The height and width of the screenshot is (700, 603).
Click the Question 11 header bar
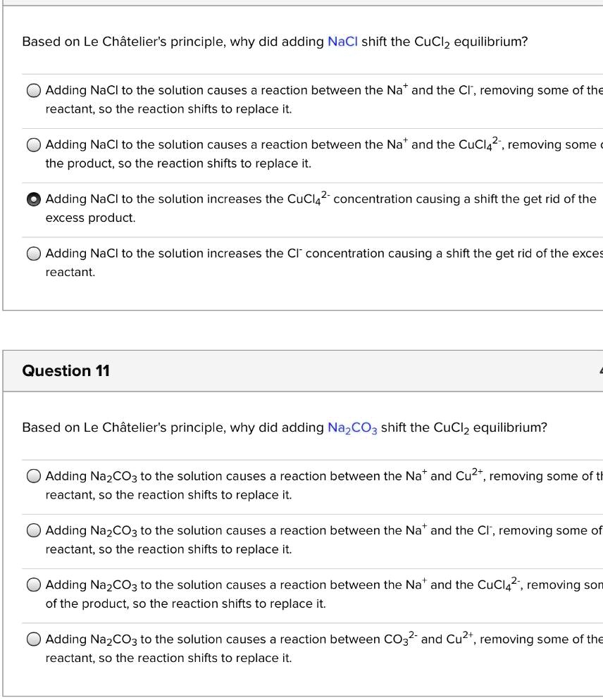[x=282, y=370]
